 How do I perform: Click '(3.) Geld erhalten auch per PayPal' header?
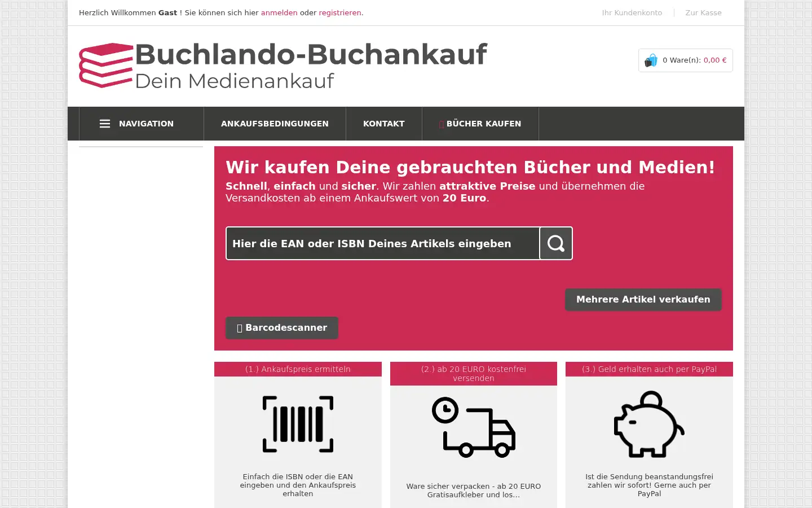(649, 369)
